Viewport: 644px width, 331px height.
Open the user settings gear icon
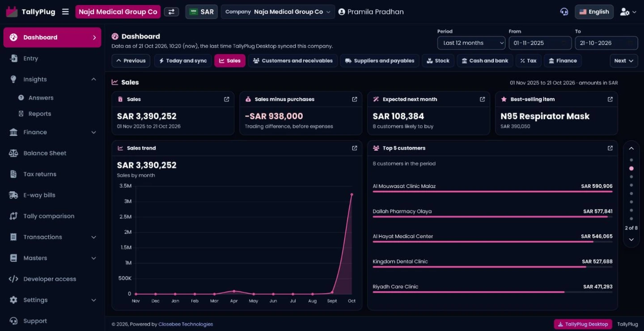click(x=625, y=12)
